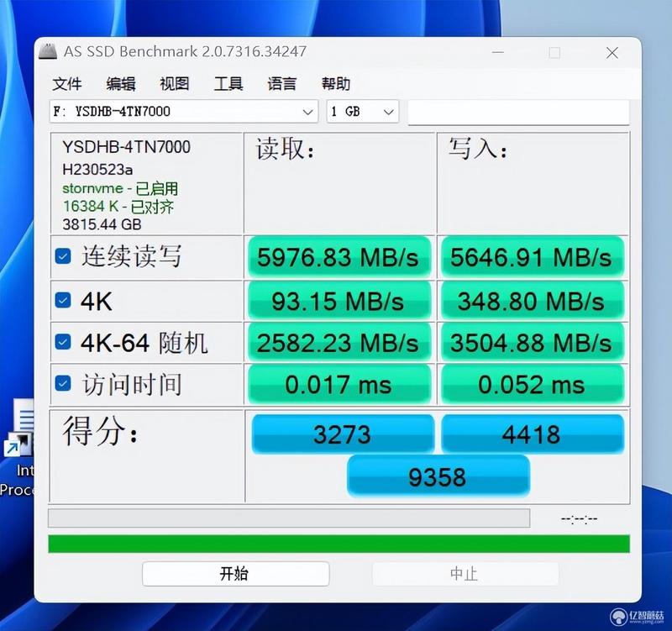
Task: Open the F: YSDHB-4TN7000 drive dropdown
Action: (x=184, y=112)
